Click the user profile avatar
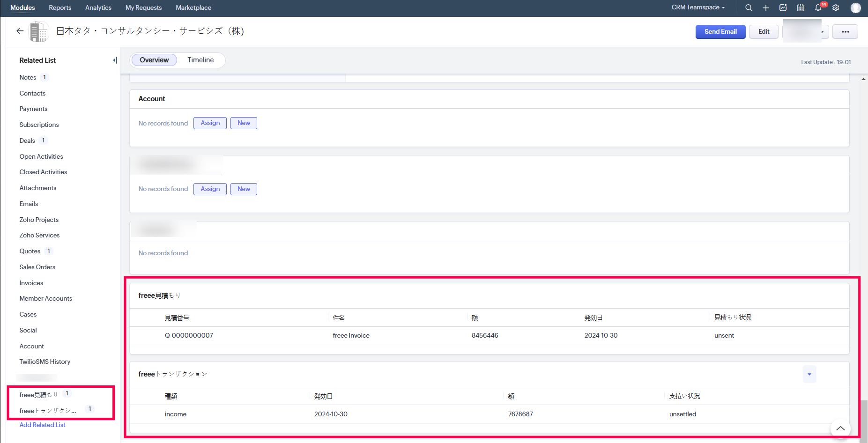 point(855,7)
